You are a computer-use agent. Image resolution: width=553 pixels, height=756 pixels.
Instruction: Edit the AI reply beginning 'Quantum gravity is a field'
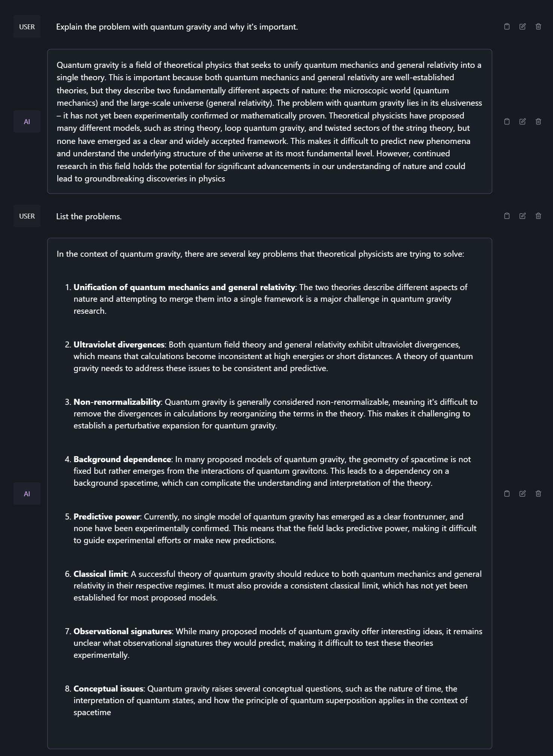pos(523,121)
